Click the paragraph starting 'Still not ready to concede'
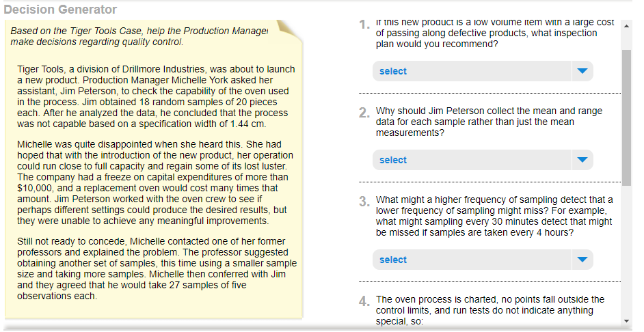644x332 pixels. pyautogui.click(x=157, y=268)
